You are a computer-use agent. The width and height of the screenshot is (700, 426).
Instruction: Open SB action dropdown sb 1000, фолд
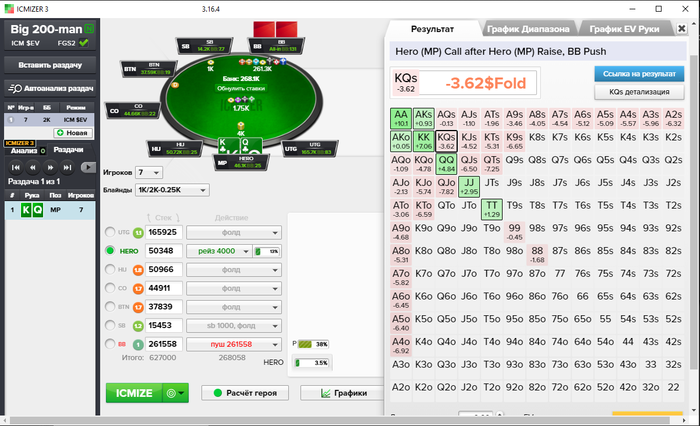click(234, 326)
